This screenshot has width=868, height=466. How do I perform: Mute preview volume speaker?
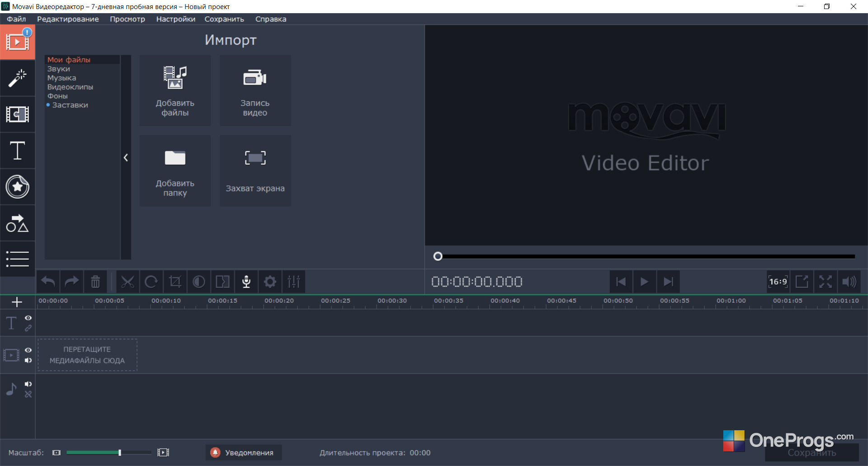pyautogui.click(x=849, y=282)
